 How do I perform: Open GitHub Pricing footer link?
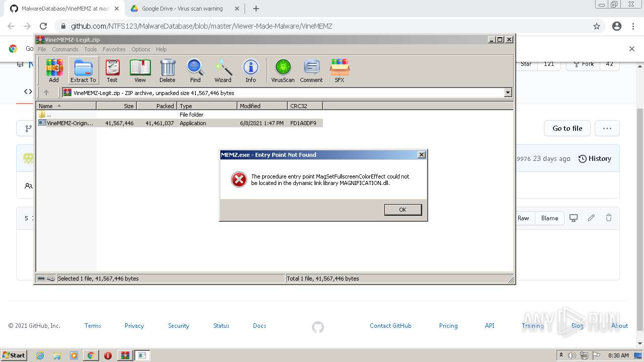pos(448,326)
